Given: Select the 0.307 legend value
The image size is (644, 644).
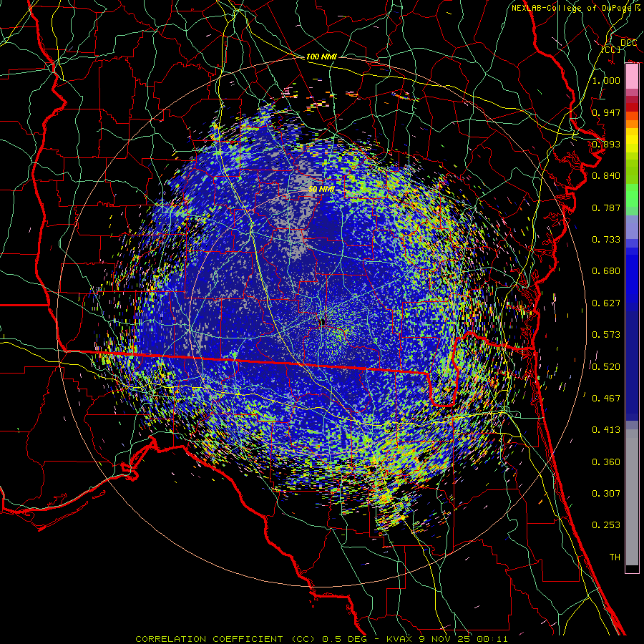Looking at the screenshot, I should (606, 493).
